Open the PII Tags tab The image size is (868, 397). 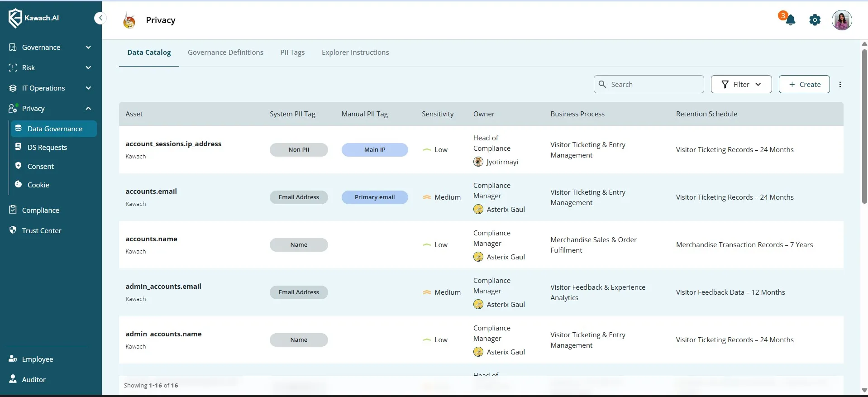tap(292, 53)
